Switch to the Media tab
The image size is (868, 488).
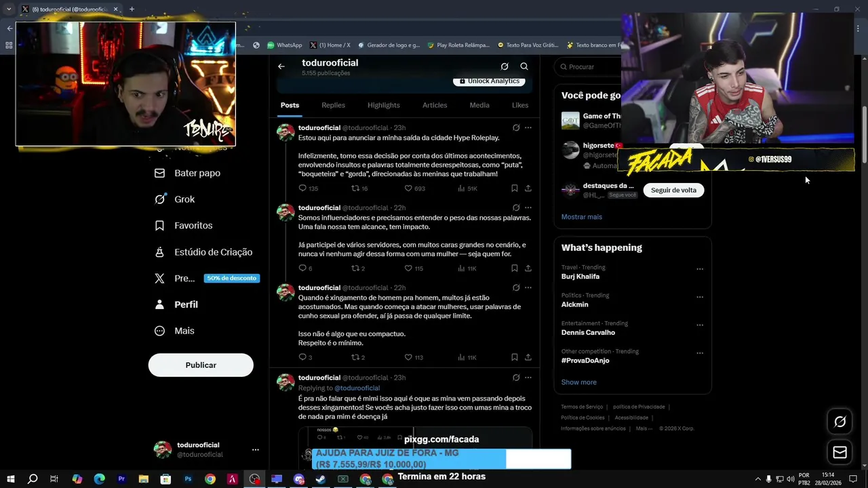(x=479, y=105)
